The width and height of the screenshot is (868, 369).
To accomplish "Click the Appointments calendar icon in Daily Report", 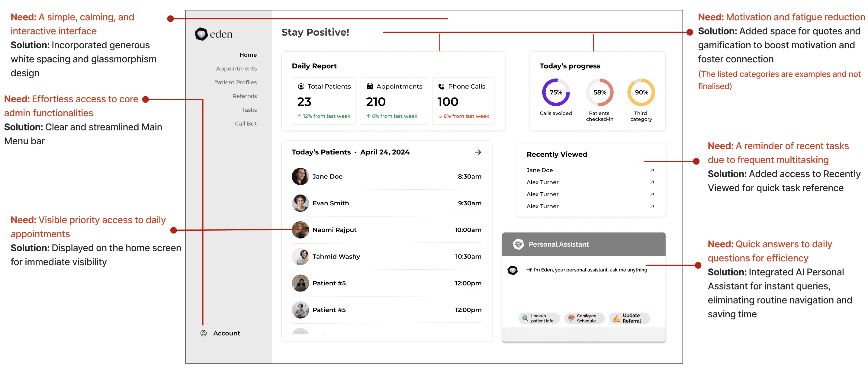I will click(x=370, y=87).
